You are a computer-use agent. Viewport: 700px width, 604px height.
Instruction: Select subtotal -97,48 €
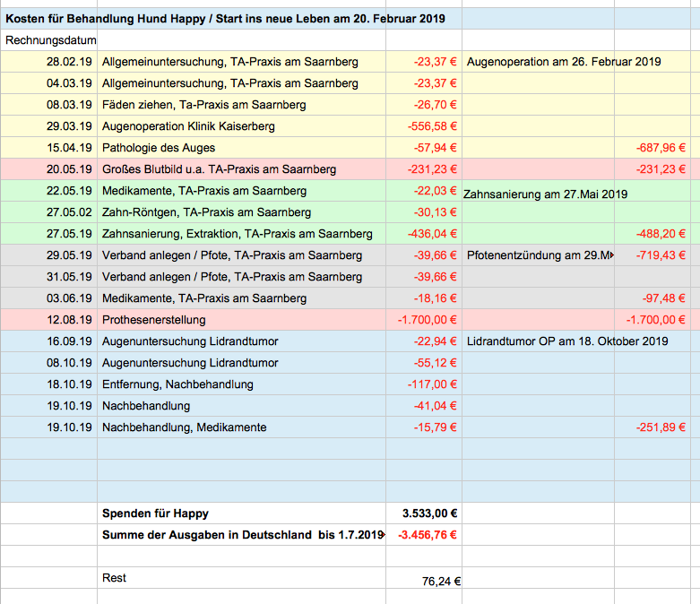pos(652,298)
